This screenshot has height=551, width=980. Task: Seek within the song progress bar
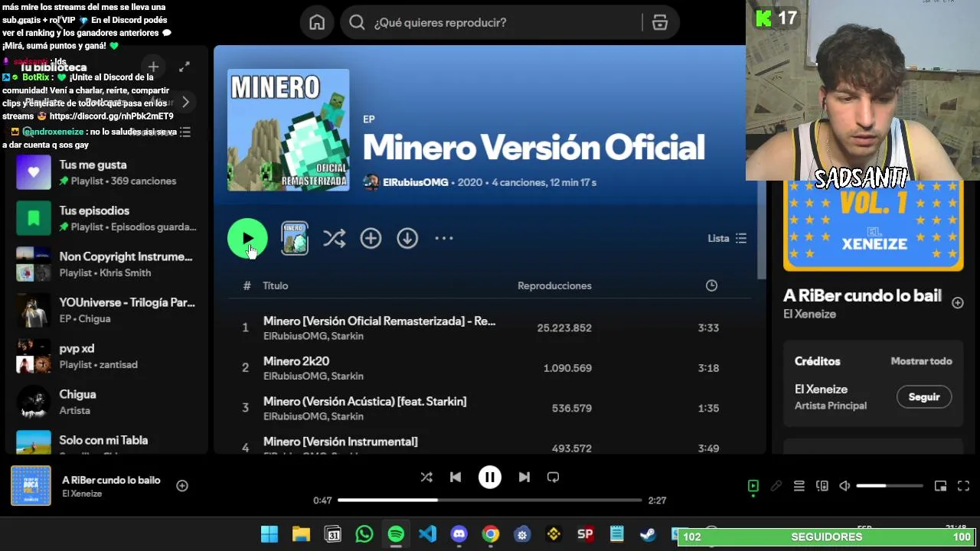pyautogui.click(x=490, y=500)
